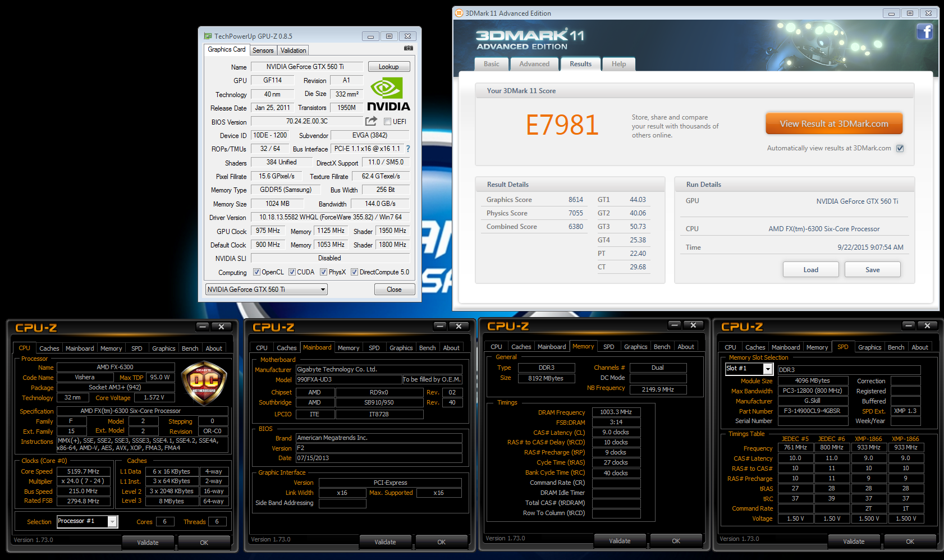Screen dimensions: 944x560
Task: Switch to the Sensors tab in GPU-Z
Action: (x=263, y=51)
